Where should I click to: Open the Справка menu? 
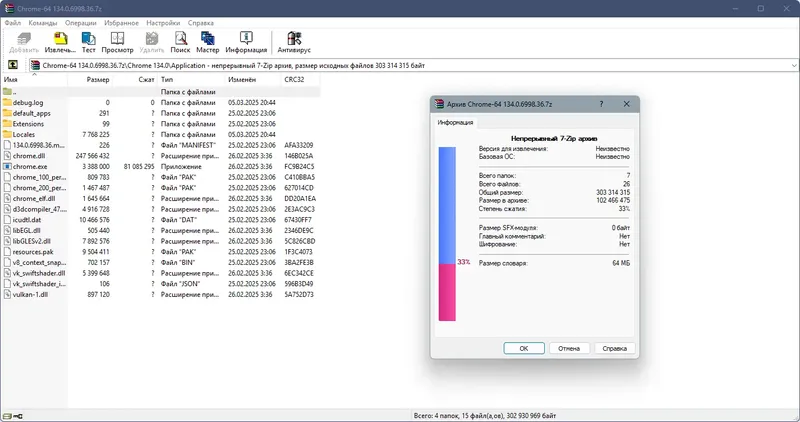(201, 23)
